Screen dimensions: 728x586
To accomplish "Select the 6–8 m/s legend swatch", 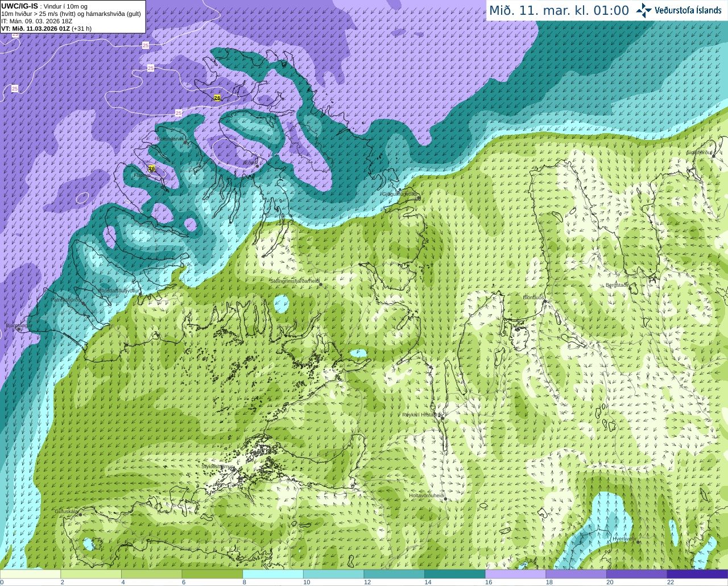I will (212, 574).
